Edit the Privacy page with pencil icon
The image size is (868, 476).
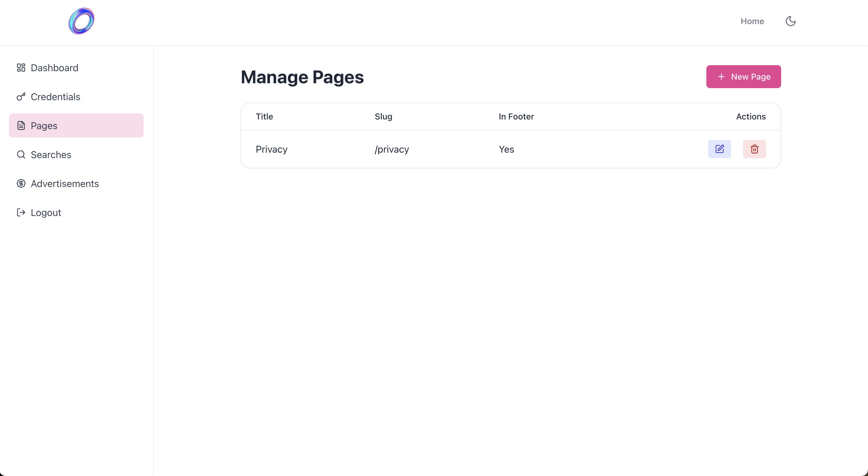click(x=719, y=149)
